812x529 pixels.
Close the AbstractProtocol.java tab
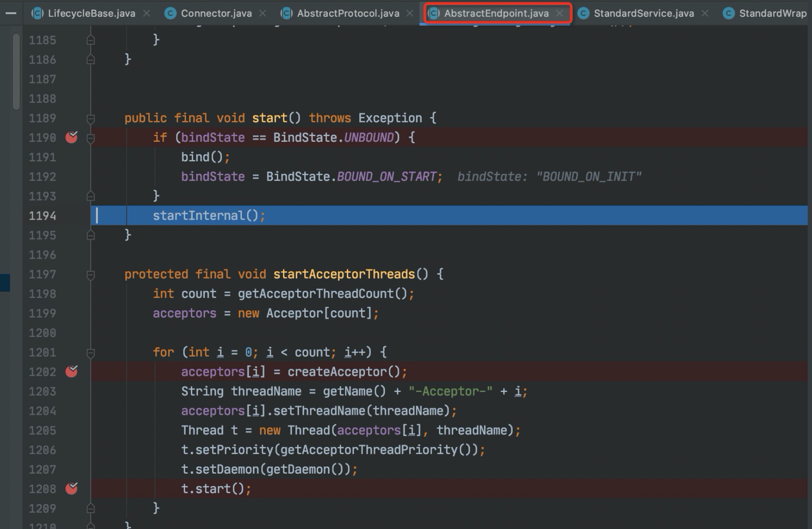[410, 13]
